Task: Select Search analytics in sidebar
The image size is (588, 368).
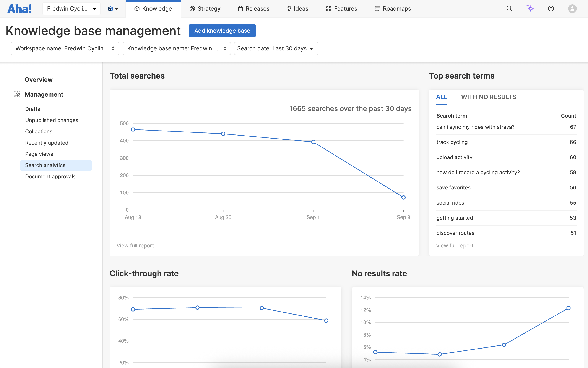Action: (56, 165)
